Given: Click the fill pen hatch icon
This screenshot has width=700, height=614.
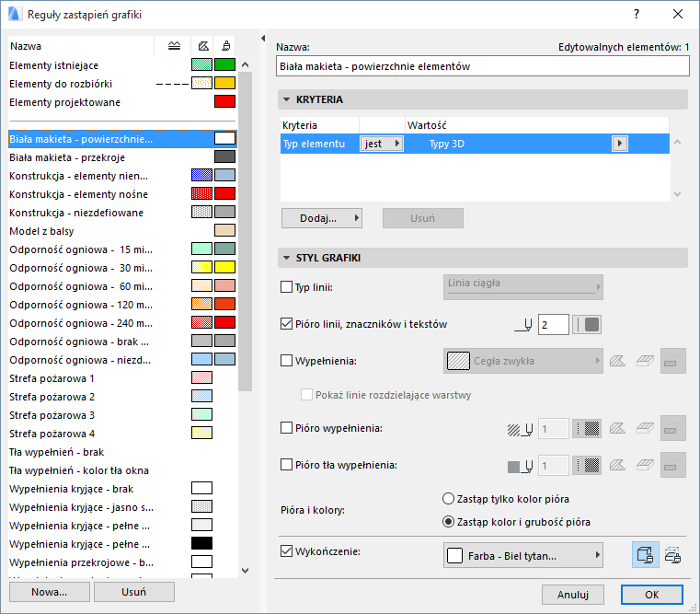Looking at the screenshot, I should pos(520,430).
